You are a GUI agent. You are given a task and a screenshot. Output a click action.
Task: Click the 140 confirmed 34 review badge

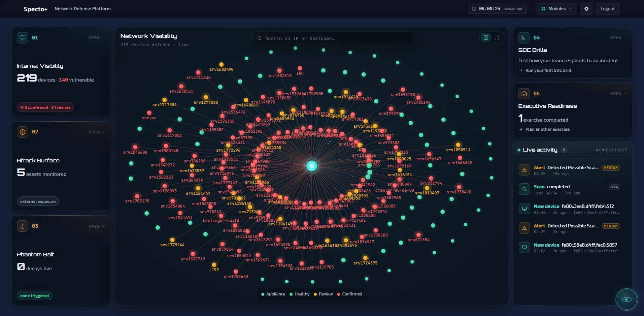click(x=45, y=107)
